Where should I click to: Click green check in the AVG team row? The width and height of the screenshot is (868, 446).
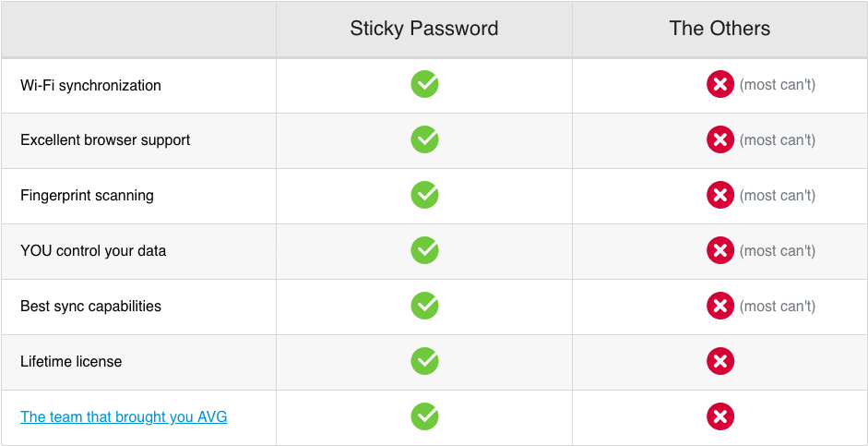(x=424, y=417)
